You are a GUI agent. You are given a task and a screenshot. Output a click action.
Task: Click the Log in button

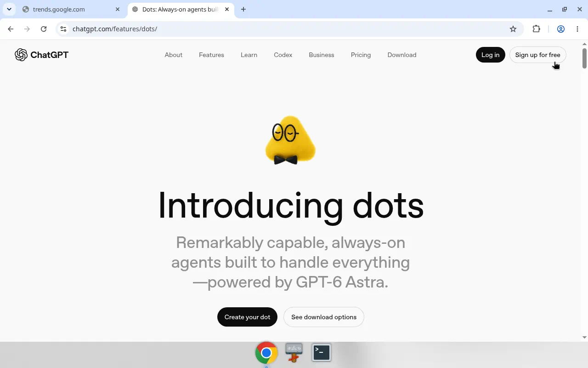click(491, 55)
